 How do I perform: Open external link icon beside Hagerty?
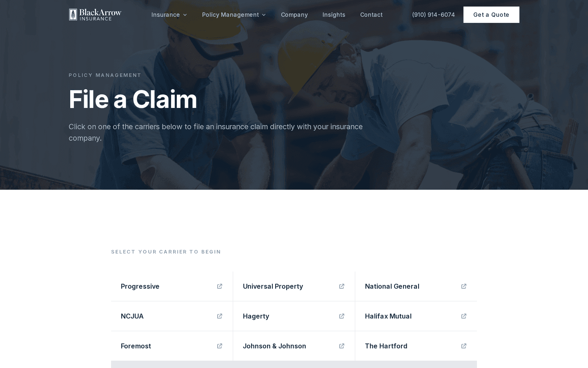point(342,316)
